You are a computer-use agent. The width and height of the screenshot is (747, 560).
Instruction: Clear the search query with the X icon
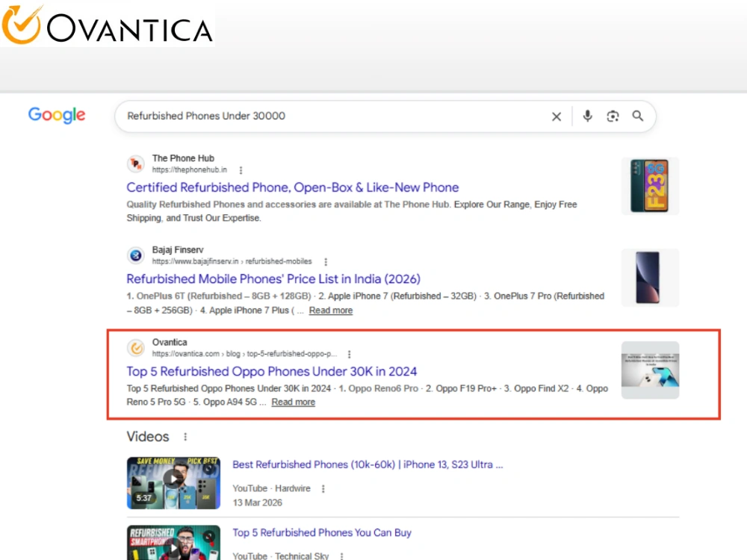556,116
